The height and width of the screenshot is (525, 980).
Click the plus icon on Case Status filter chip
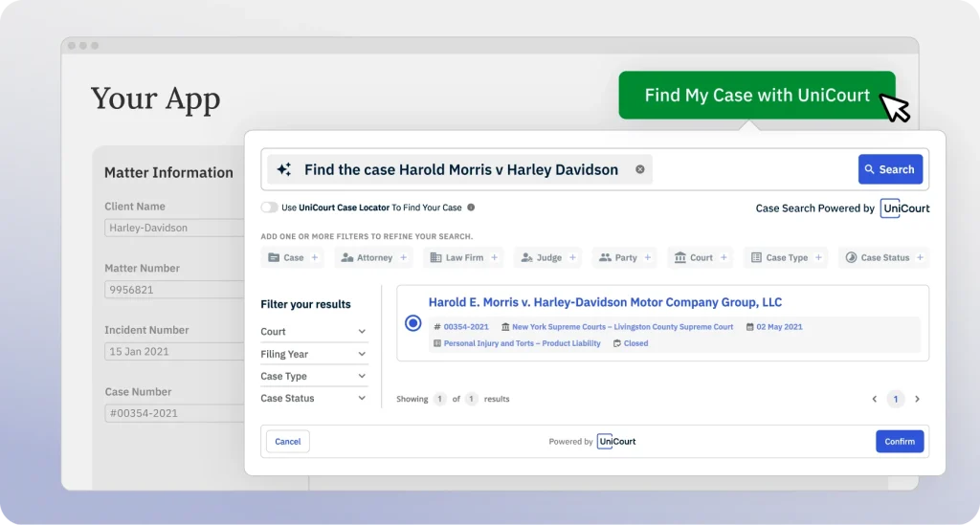coord(920,257)
